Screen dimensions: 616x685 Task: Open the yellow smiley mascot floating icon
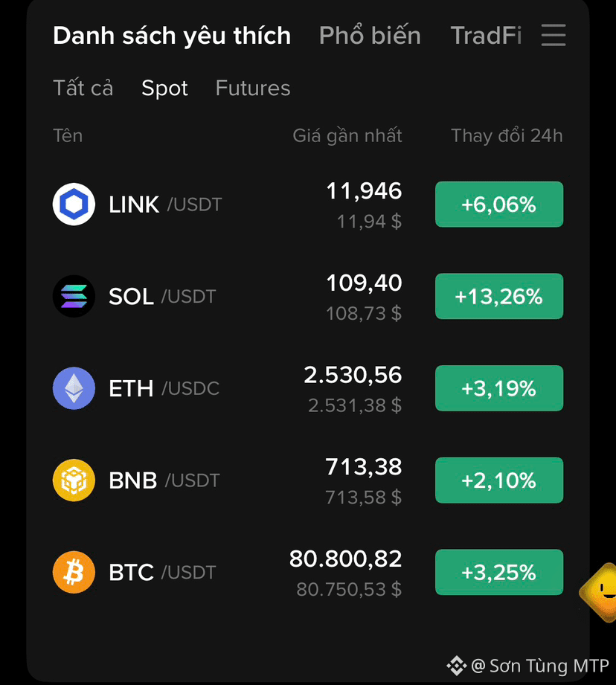[600, 592]
